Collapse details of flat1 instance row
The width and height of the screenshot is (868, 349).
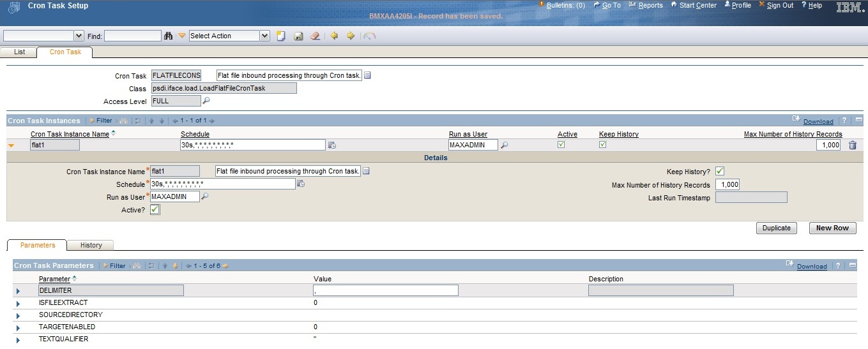point(11,145)
